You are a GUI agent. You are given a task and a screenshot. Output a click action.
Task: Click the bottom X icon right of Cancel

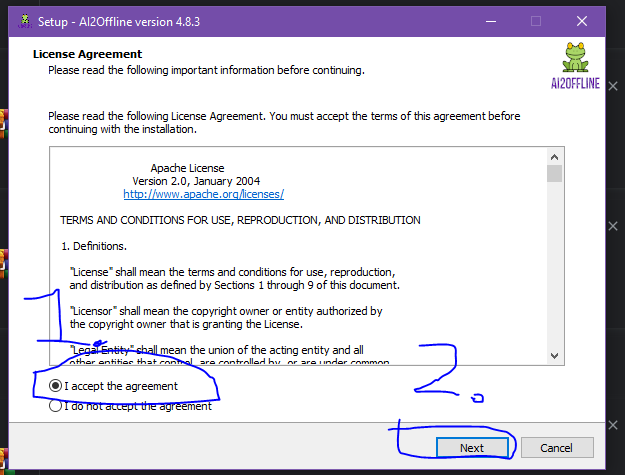(x=614, y=425)
